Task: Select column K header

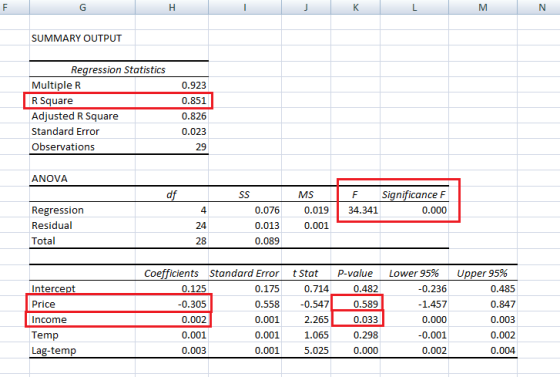Action: (356, 7)
